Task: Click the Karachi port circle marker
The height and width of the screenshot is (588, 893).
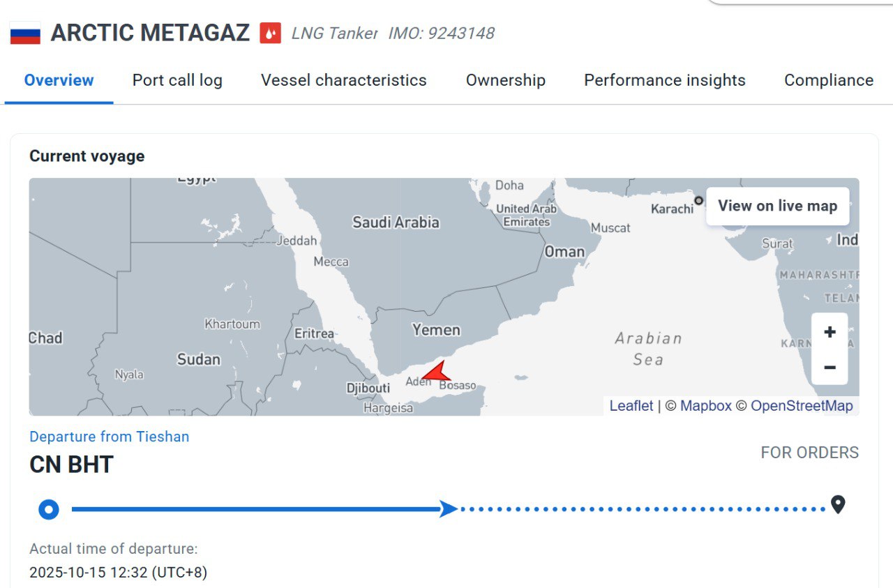Action: point(698,200)
